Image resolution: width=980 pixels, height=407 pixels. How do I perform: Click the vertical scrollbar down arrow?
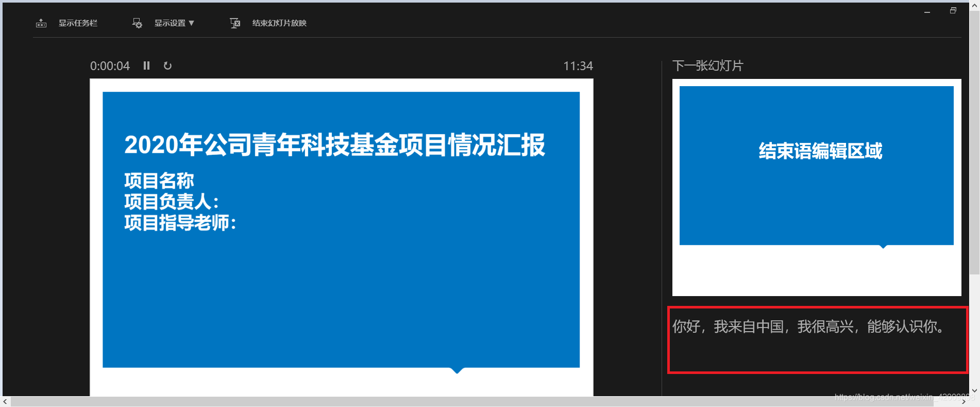coord(974,390)
